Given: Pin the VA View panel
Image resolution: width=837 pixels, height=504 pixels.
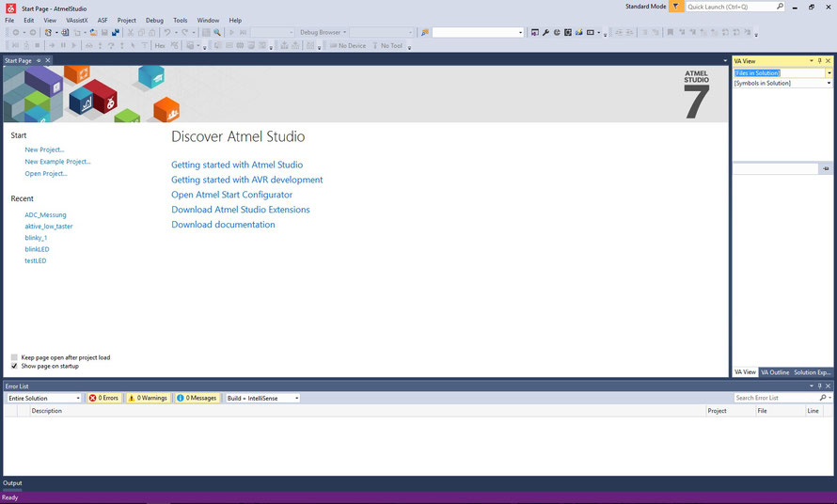Looking at the screenshot, I should [x=820, y=61].
